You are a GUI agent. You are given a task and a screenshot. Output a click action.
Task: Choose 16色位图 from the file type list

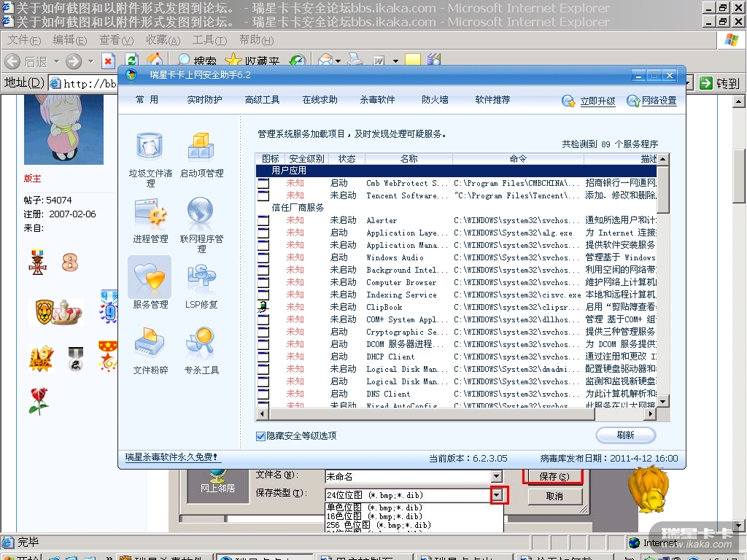(x=373, y=516)
